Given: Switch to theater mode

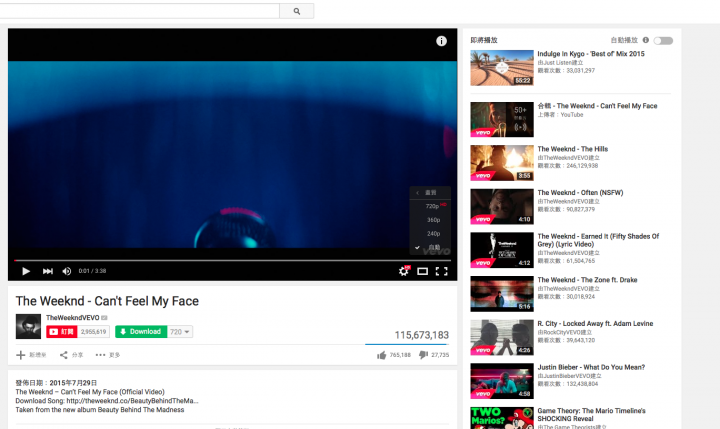Looking at the screenshot, I should coord(422,271).
